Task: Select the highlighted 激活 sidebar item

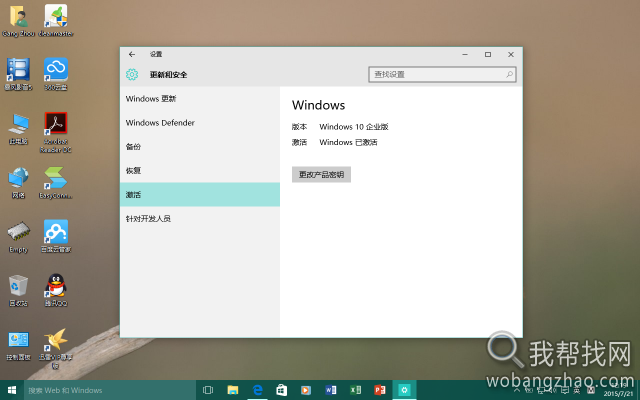Action: click(200, 195)
